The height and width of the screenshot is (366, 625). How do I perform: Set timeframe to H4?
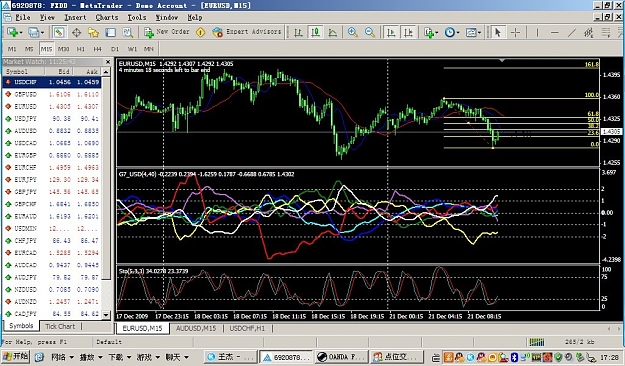[x=98, y=49]
